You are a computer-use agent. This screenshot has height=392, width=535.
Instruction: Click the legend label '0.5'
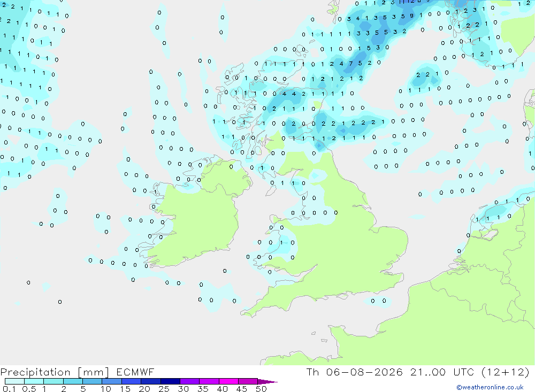point(29,389)
